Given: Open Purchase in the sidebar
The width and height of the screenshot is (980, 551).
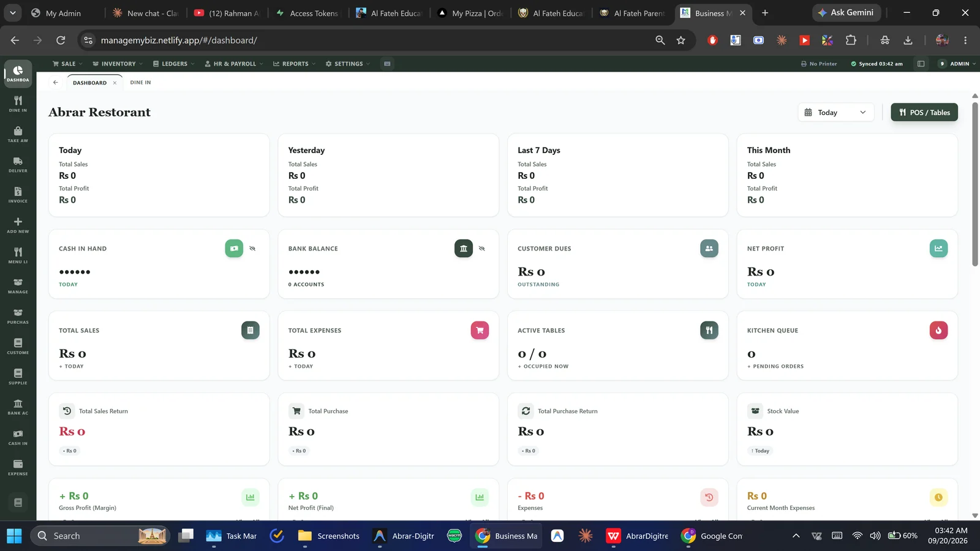Looking at the screenshot, I should click(18, 316).
